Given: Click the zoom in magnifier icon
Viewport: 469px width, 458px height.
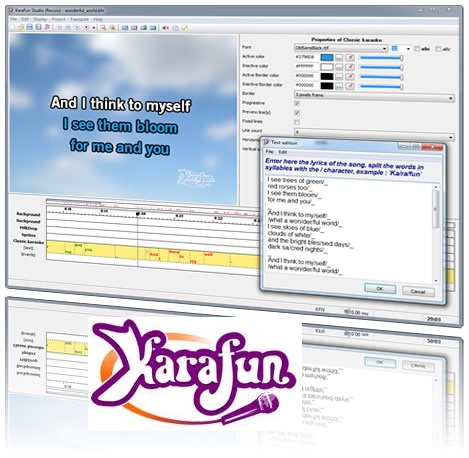Looking at the screenshot, I should click(x=103, y=28).
